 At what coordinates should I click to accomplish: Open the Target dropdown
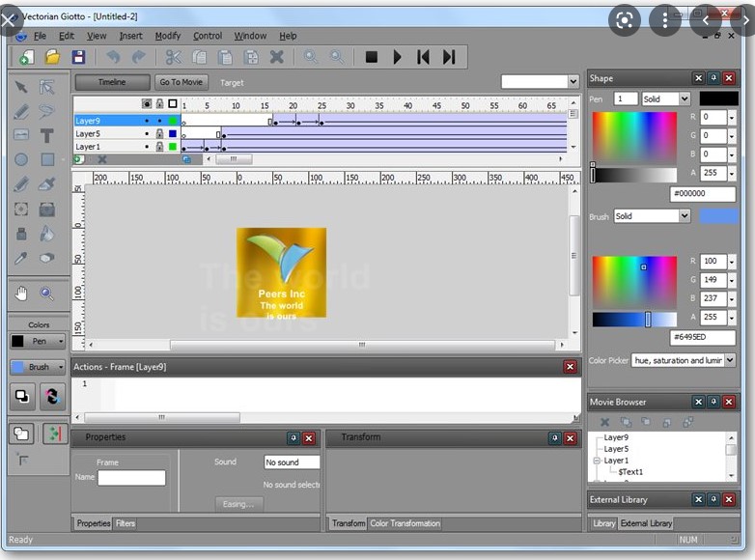click(573, 81)
